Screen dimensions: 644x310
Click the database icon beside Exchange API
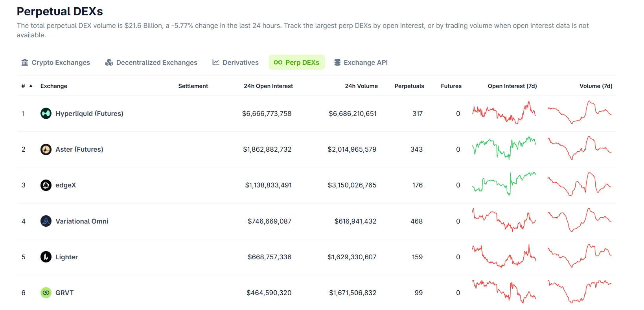pyautogui.click(x=337, y=62)
